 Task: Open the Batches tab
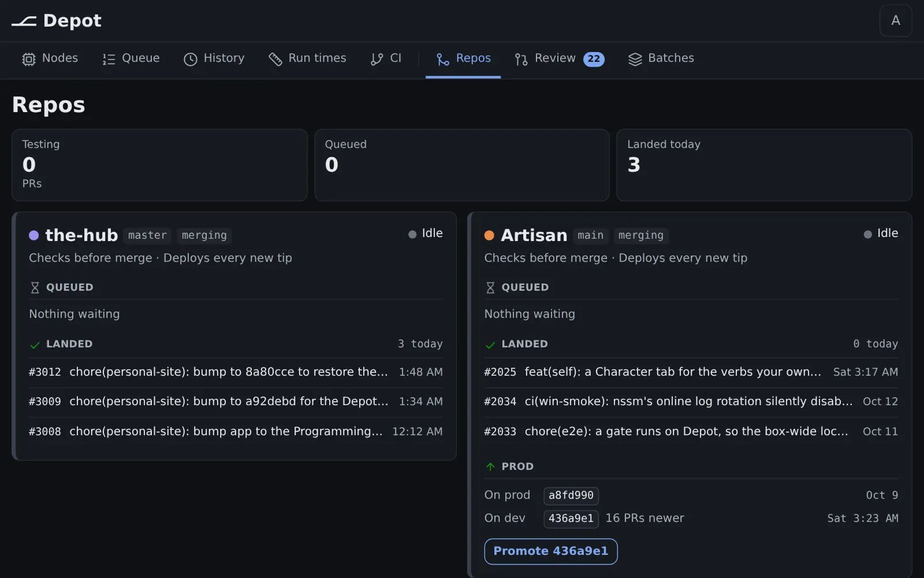(661, 59)
